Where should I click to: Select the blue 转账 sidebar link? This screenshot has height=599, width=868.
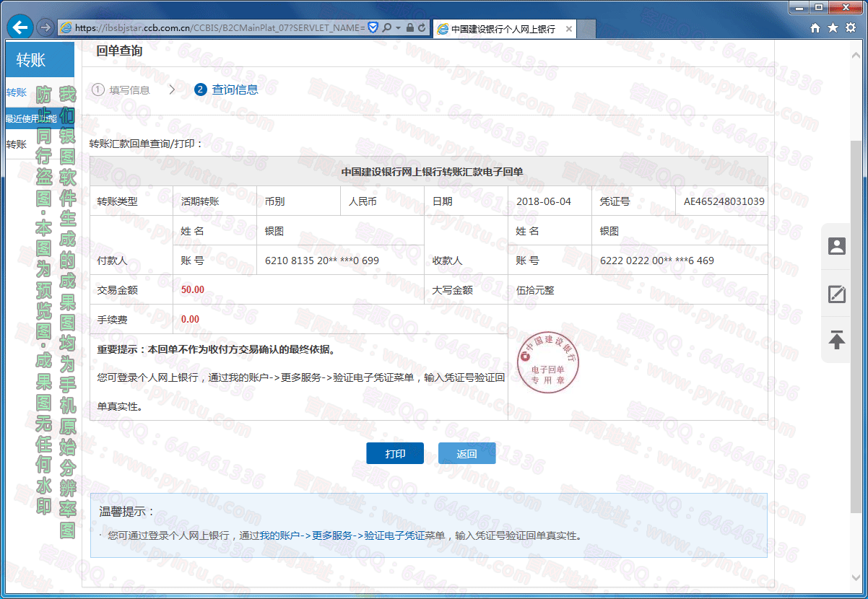tap(17, 92)
